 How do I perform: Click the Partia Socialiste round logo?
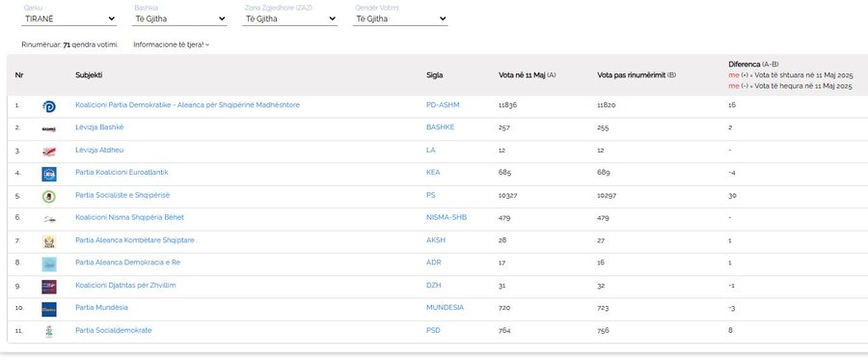(x=49, y=197)
